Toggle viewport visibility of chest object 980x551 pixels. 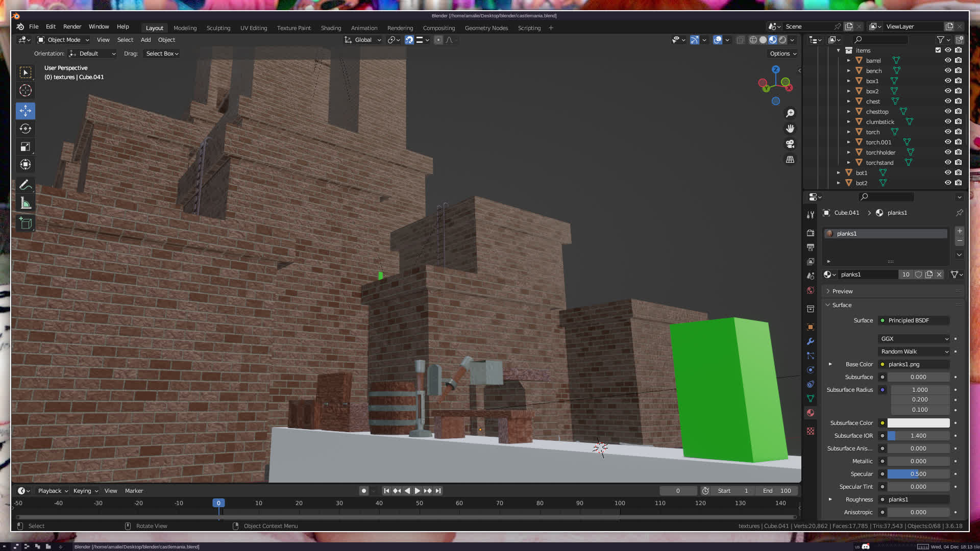(x=948, y=101)
